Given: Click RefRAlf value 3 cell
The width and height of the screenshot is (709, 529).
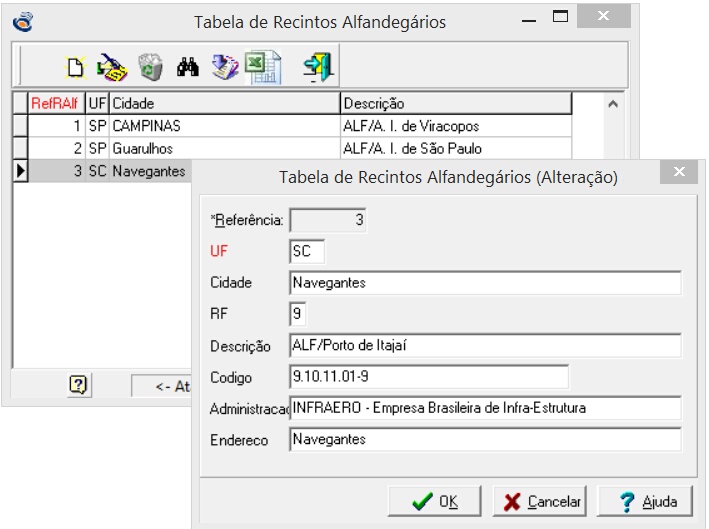Looking at the screenshot, I should [57, 171].
